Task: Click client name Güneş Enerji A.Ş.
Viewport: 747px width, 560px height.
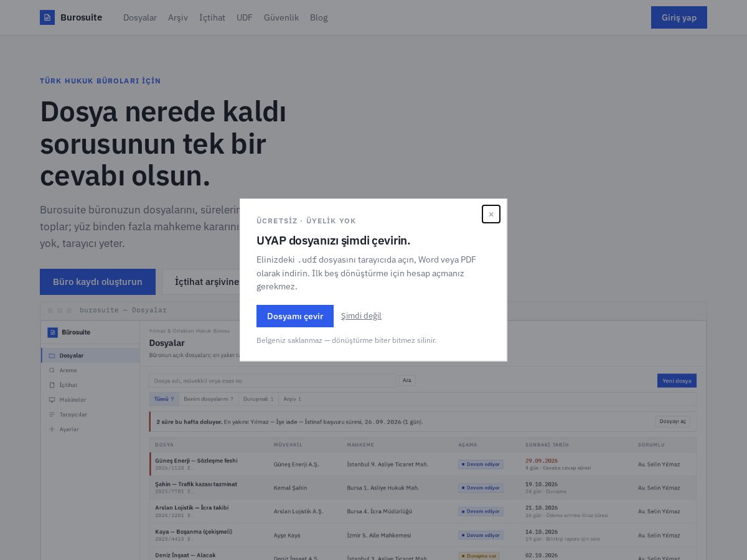Action: click(x=296, y=464)
